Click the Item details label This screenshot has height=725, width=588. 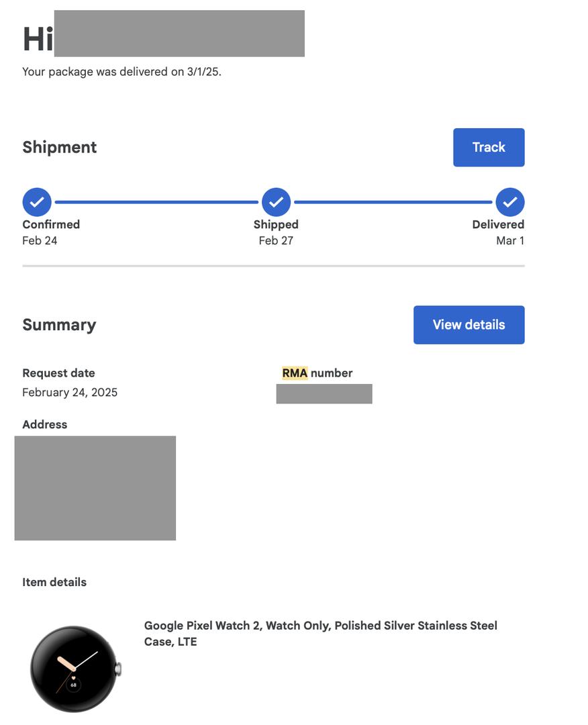tap(54, 583)
